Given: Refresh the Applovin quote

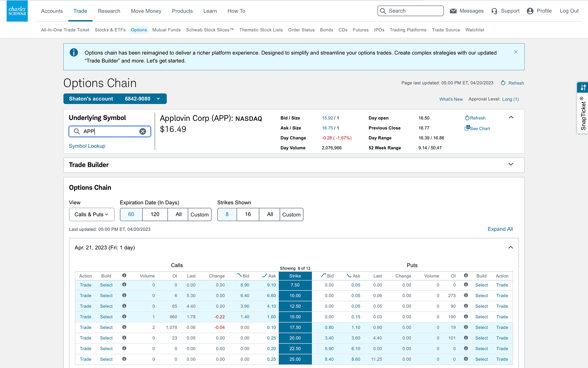Looking at the screenshot, I should tap(475, 118).
